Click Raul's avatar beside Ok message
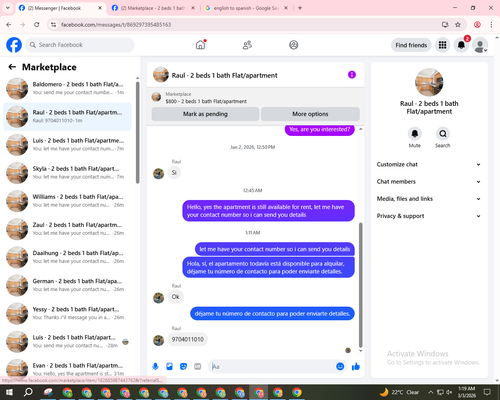This screenshot has height=400, width=500. 158,298
